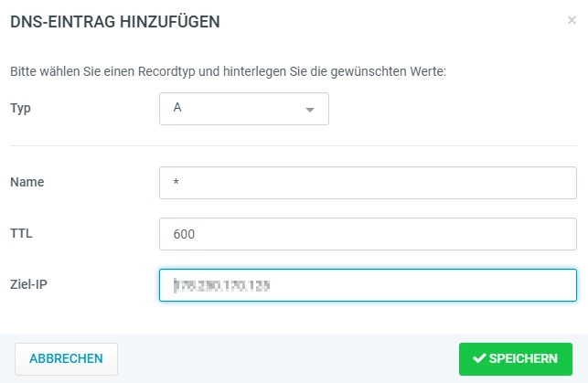Open the Typ record type dropdown
This screenshot has height=383, width=588.
coord(244,109)
